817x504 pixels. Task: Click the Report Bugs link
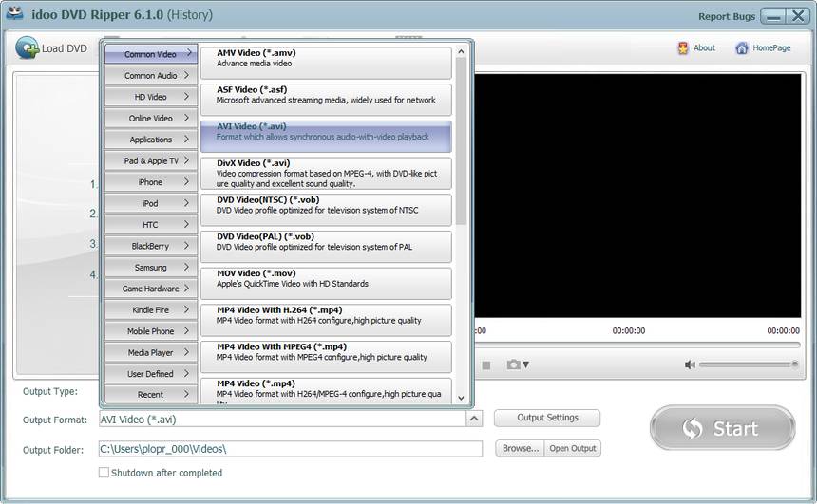pyautogui.click(x=727, y=16)
